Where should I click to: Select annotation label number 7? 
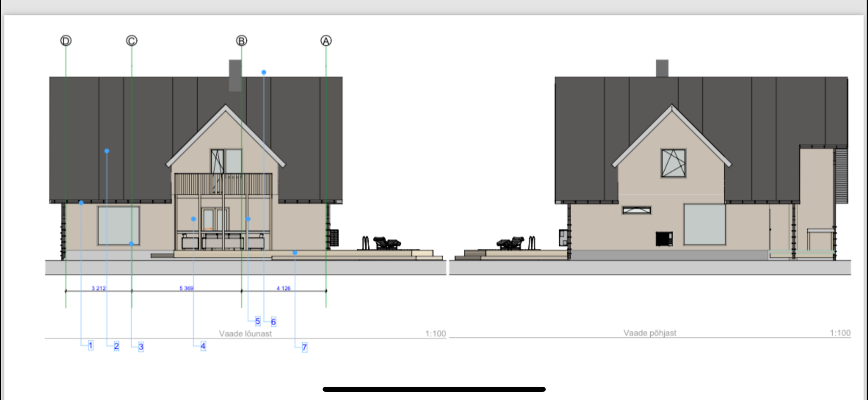(x=304, y=347)
